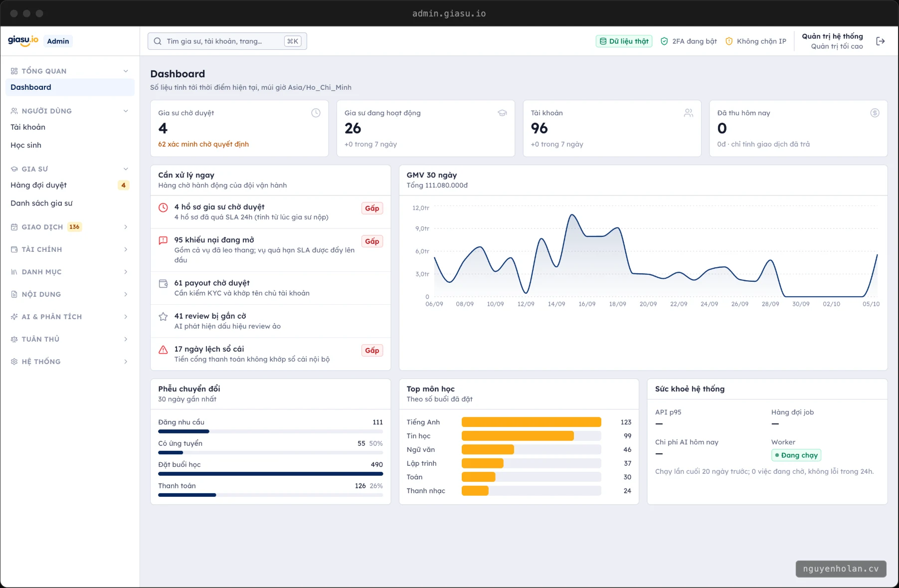
Task: Open Tài khoản in the sidebar
Action: 70,127
